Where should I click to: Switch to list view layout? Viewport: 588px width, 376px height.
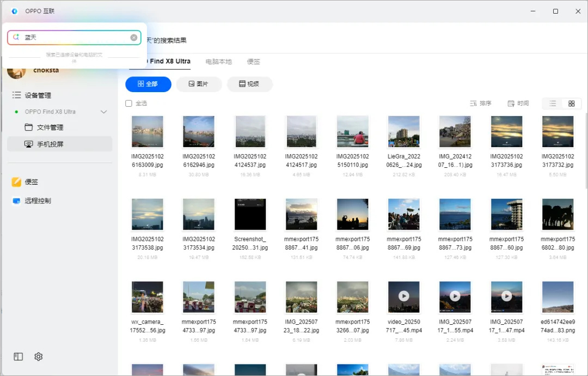click(x=553, y=104)
